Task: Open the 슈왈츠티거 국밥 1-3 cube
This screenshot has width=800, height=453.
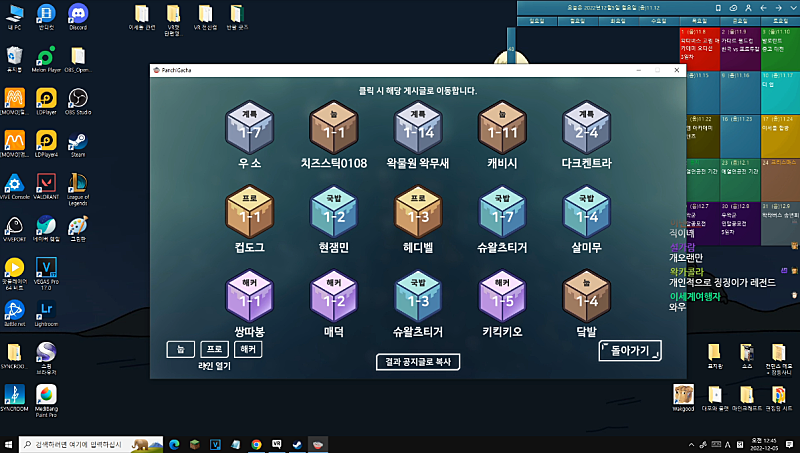Action: (418, 296)
